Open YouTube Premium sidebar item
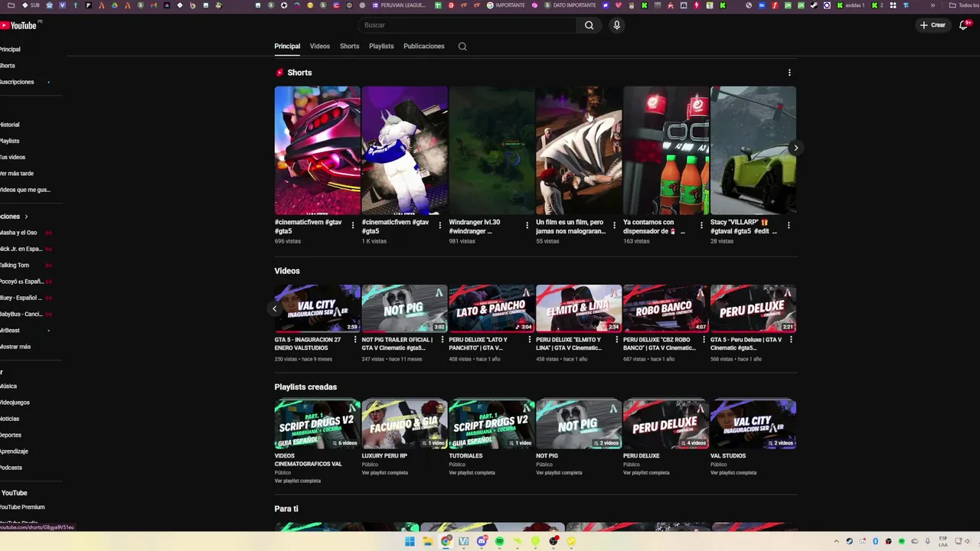This screenshot has width=980, height=551. [22, 507]
